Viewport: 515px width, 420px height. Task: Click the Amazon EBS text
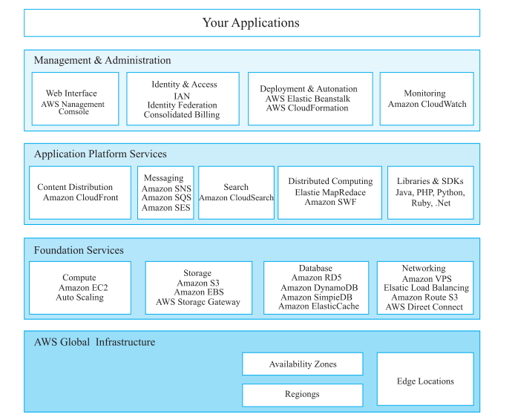pos(199,292)
